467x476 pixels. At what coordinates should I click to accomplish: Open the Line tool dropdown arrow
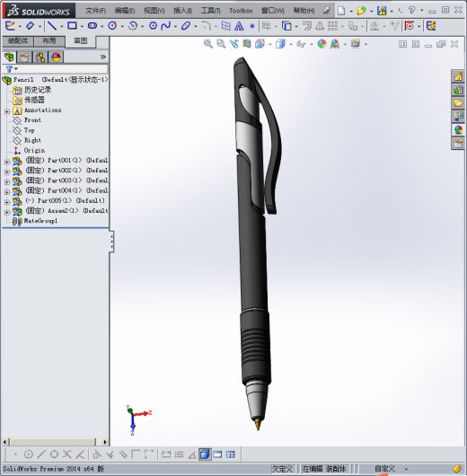point(62,27)
